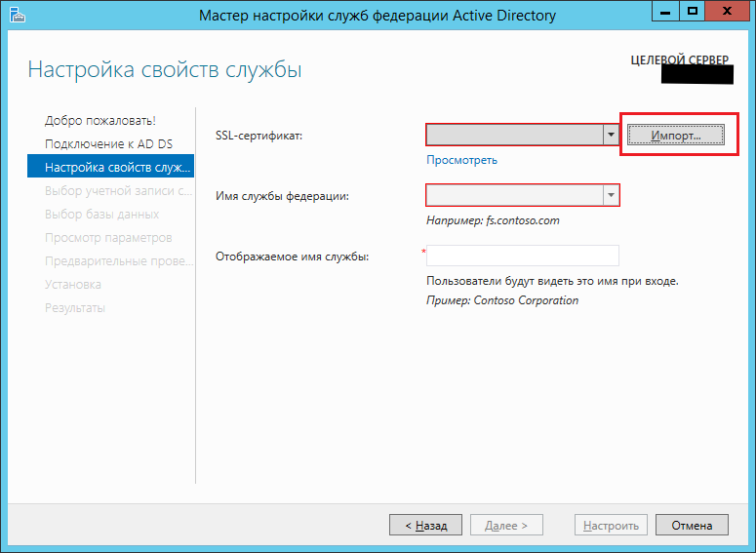Expand the Имя службы федерации combo box
The height and width of the screenshot is (553, 756).
tap(612, 196)
